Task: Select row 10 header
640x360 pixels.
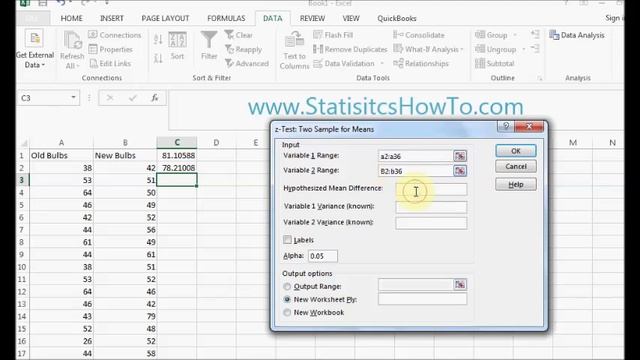Action: click(22, 267)
